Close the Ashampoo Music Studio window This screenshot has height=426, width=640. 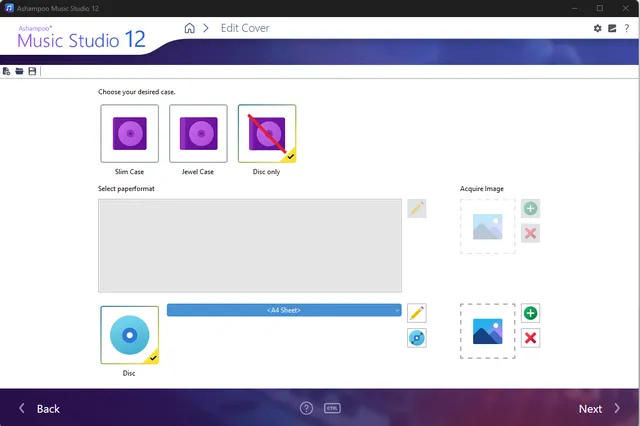tap(625, 8)
